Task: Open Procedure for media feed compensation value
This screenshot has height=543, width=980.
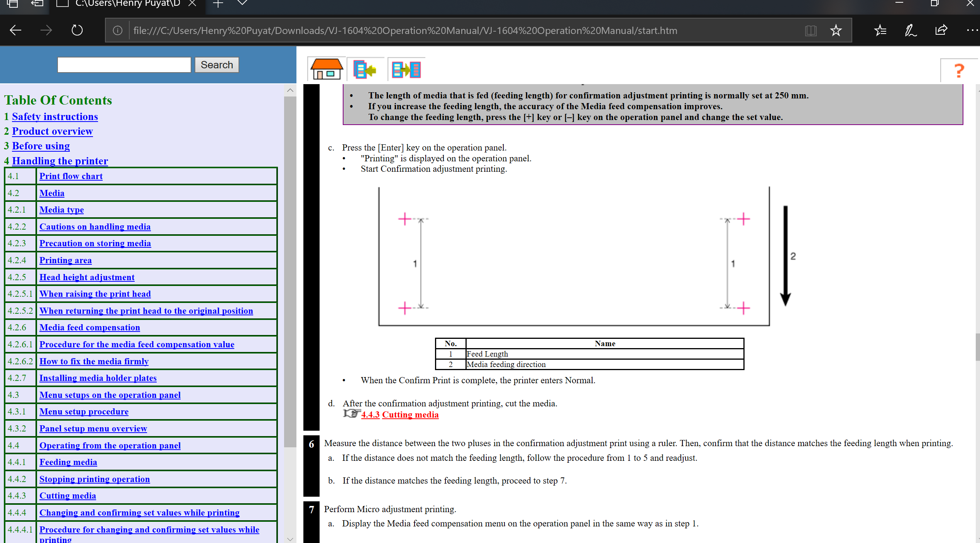Action: tap(137, 344)
